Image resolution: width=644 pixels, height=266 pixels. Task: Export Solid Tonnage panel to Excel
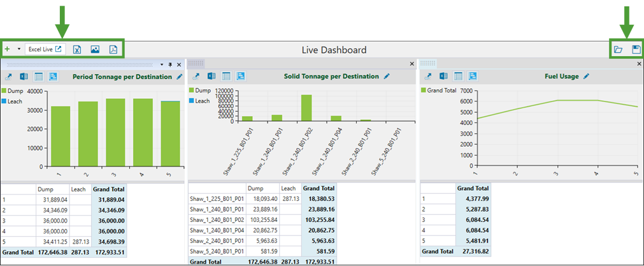[x=212, y=77]
